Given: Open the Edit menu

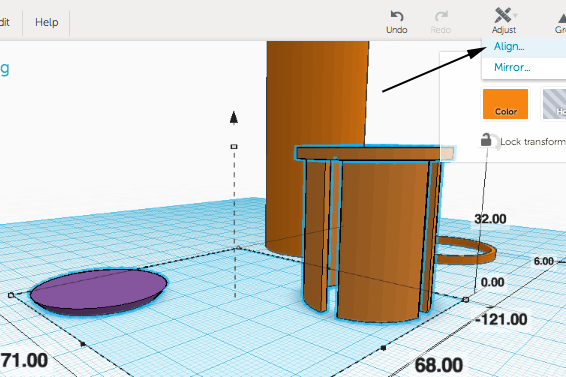Looking at the screenshot, I should [4, 22].
